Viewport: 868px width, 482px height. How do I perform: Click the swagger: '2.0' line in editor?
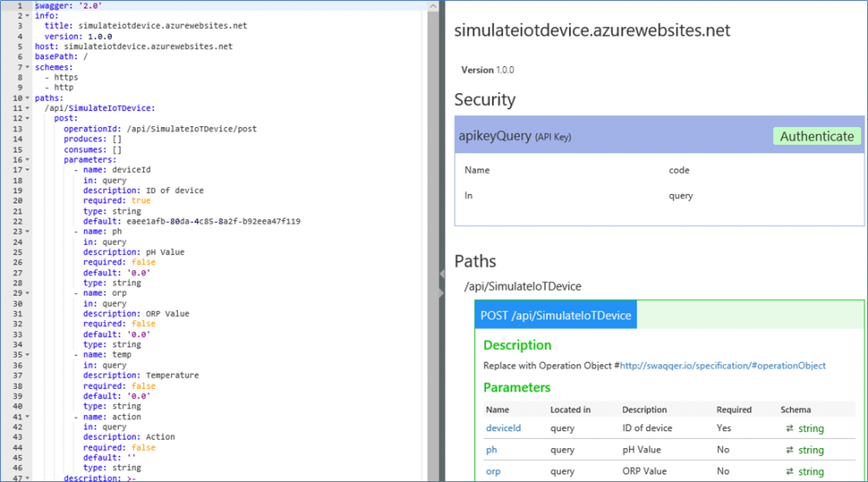[x=69, y=6]
